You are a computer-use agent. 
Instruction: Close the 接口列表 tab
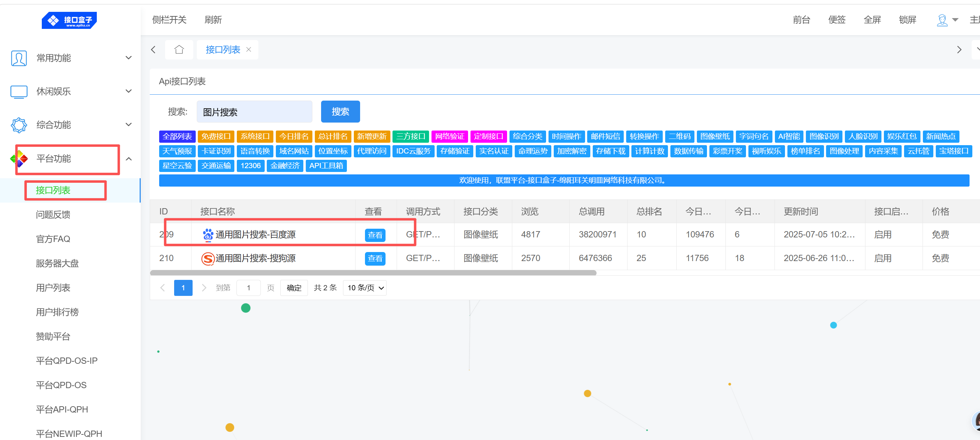pos(249,50)
